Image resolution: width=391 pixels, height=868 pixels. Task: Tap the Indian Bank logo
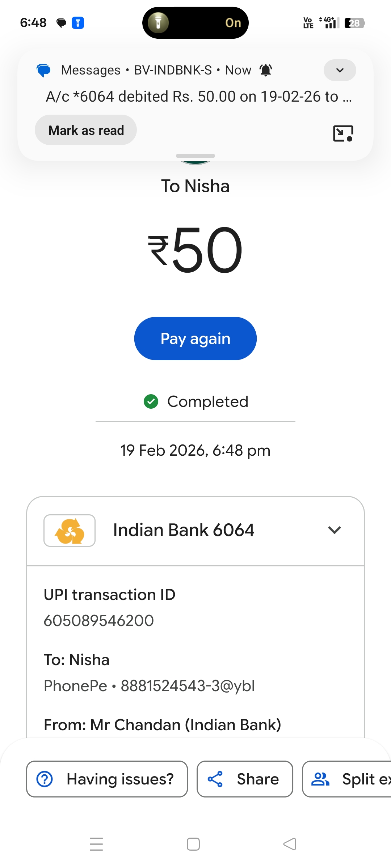click(x=70, y=531)
